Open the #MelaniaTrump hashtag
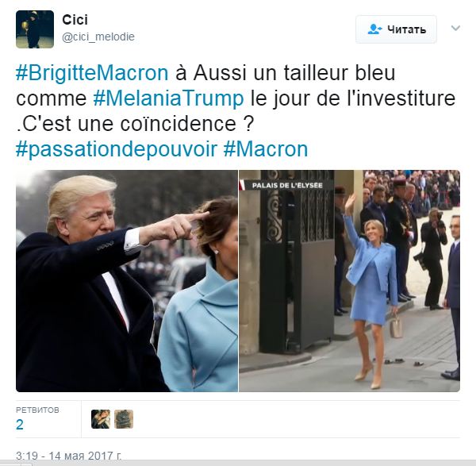The width and height of the screenshot is (476, 466). pyautogui.click(x=168, y=98)
